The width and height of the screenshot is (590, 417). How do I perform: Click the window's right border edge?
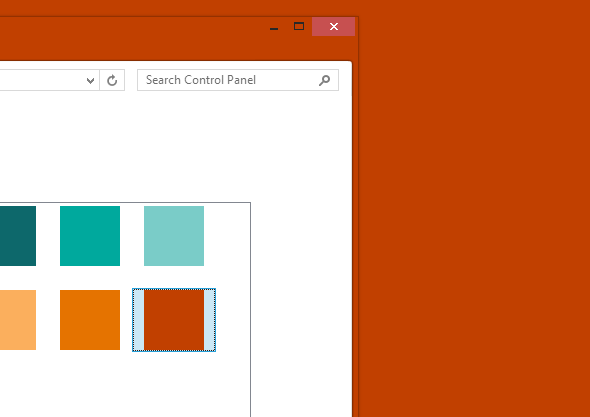point(355,226)
